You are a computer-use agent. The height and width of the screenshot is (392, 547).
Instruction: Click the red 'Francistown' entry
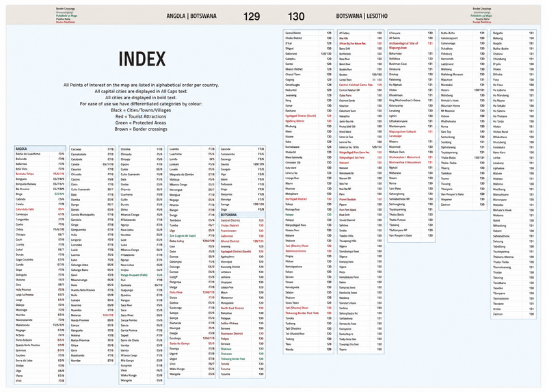[x=228, y=231]
